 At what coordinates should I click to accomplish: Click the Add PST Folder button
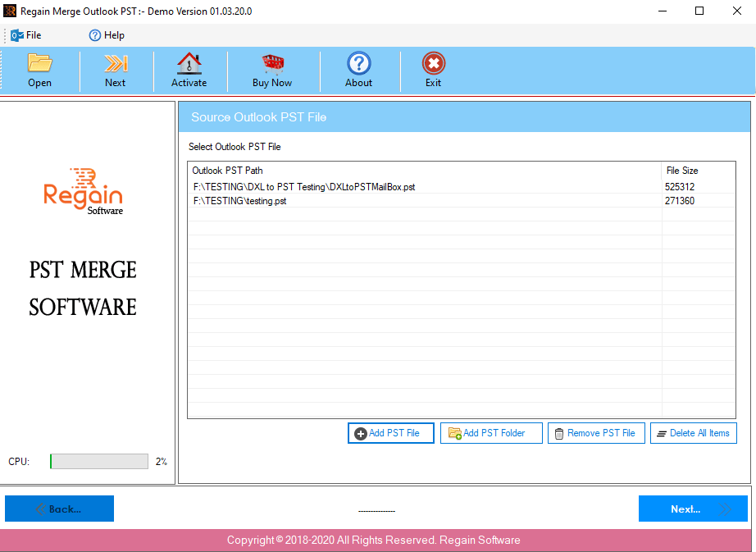click(x=491, y=433)
